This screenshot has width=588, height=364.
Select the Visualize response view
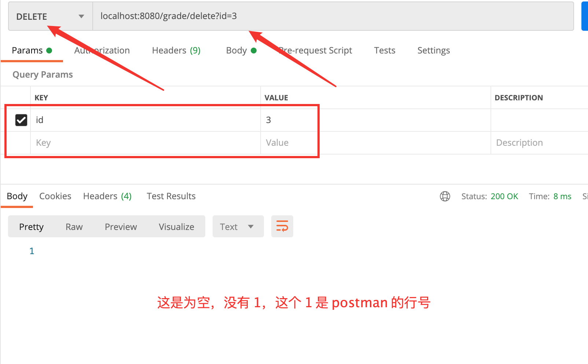[x=176, y=227]
